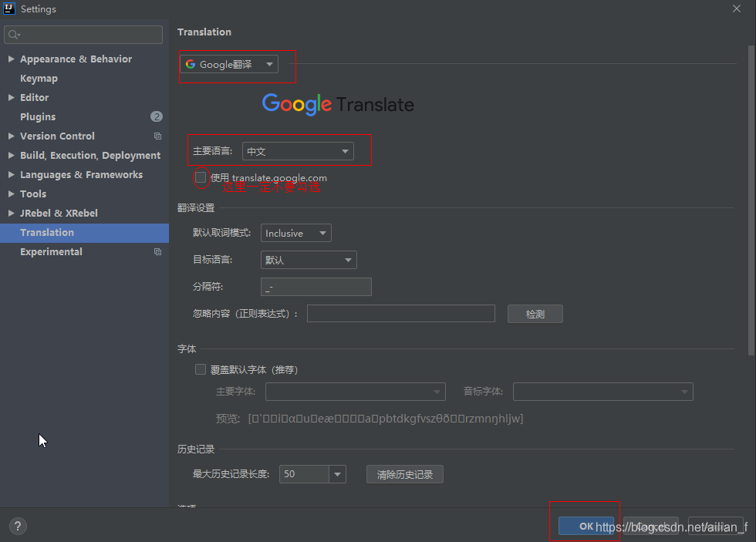Click the 忽略内容 regex input field
Viewport: 756px width, 542px height.
pyautogui.click(x=400, y=313)
